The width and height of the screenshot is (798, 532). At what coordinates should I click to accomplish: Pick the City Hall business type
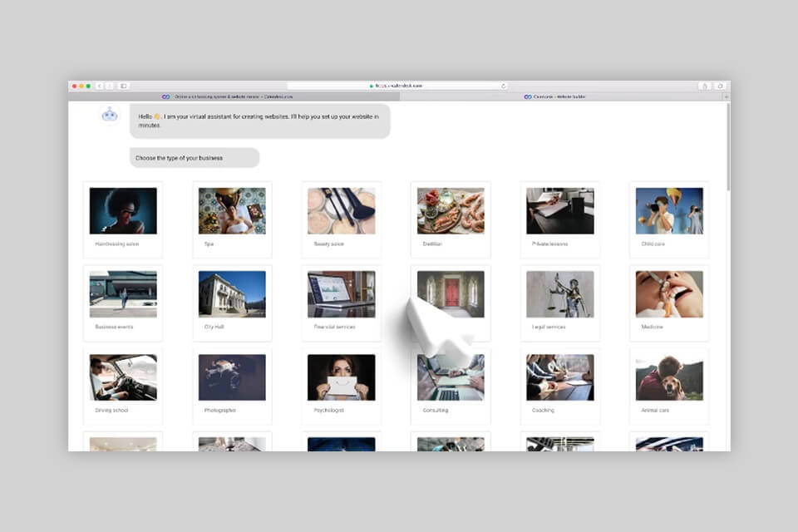tap(232, 303)
